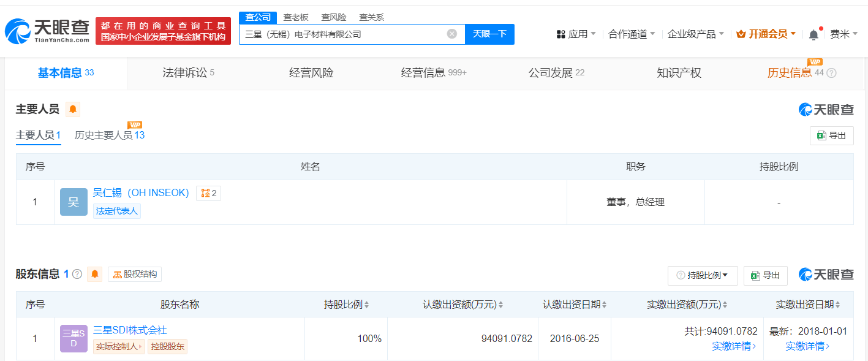868x361 pixels.
Task: Click the 94091.0782 subscribed amount cell
Action: (x=462, y=338)
